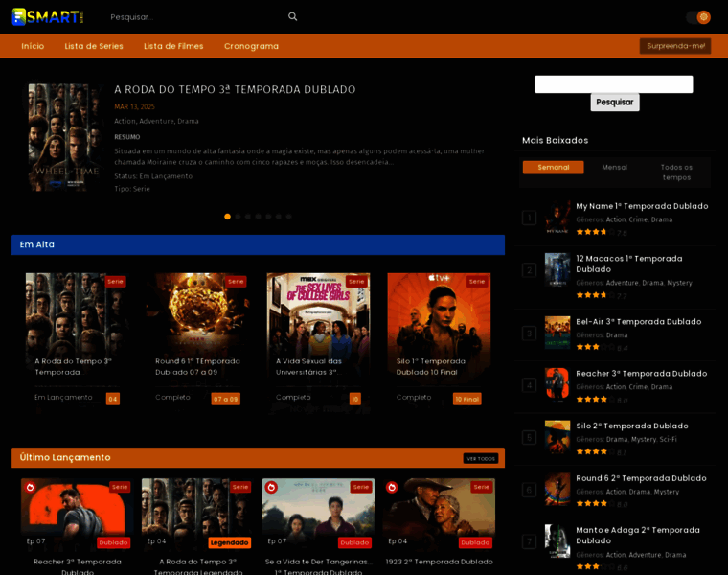Click the Sci-Fi genre under Silo 2ª Temporada

tap(668, 439)
